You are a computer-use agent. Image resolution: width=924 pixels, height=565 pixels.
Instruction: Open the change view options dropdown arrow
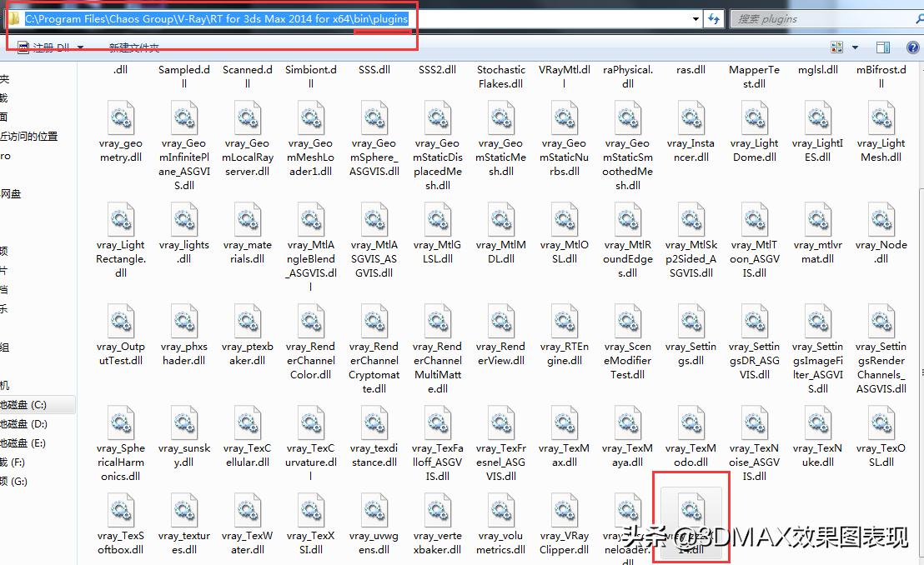pyautogui.click(x=854, y=47)
